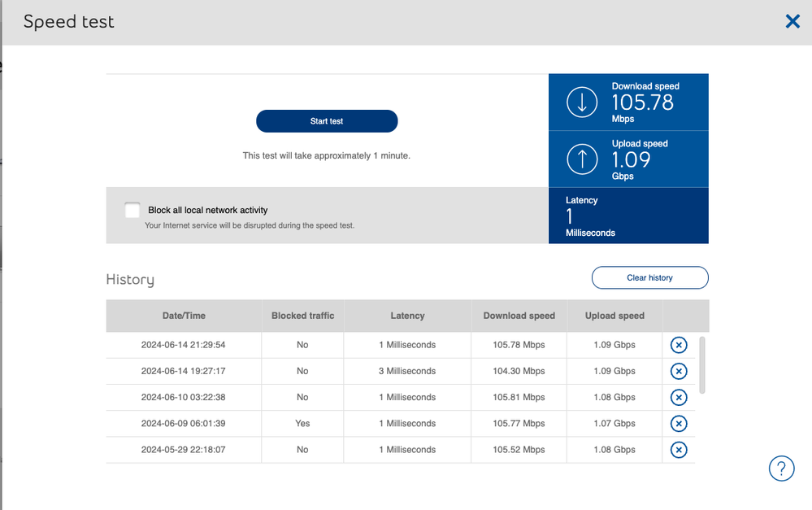Remove the 2024-06-09 06:01:39 entry

[x=678, y=424]
